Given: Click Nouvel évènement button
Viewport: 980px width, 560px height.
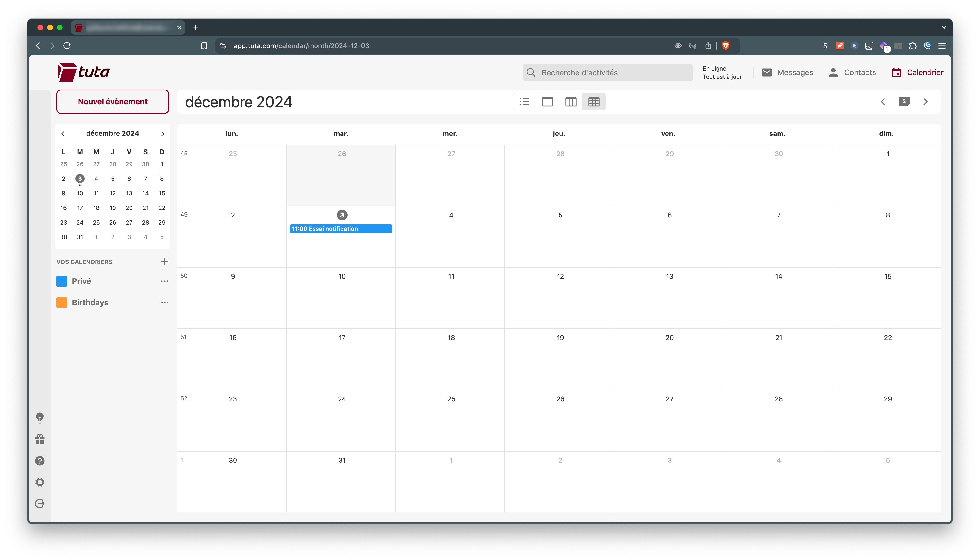Looking at the screenshot, I should coord(113,102).
